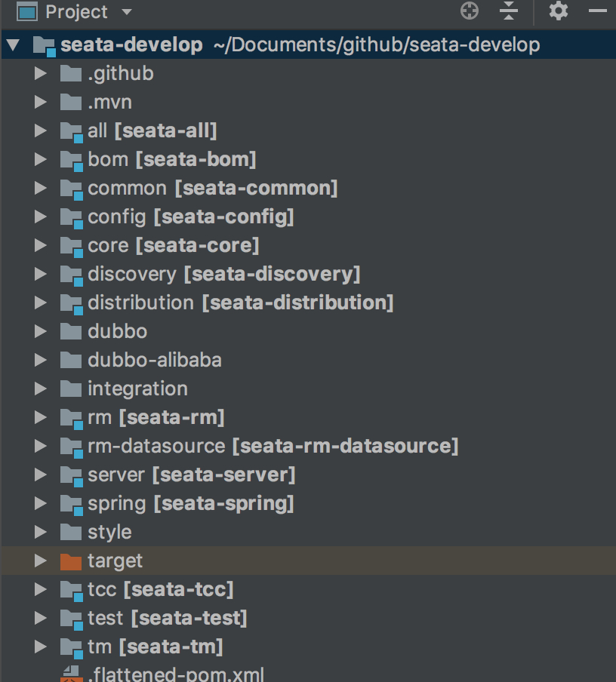
Task: Expand the rm-datasource module arrow
Action: pos(41,446)
